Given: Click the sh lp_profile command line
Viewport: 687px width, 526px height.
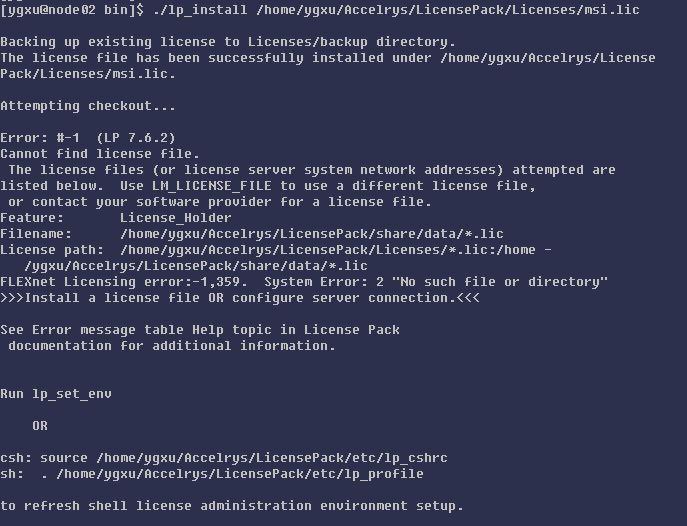Looking at the screenshot, I should tap(212, 474).
